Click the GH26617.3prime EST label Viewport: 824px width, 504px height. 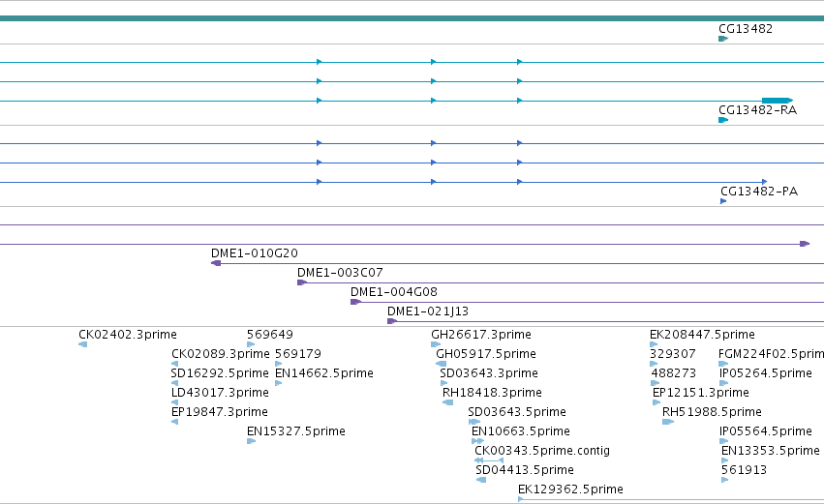coord(481,335)
